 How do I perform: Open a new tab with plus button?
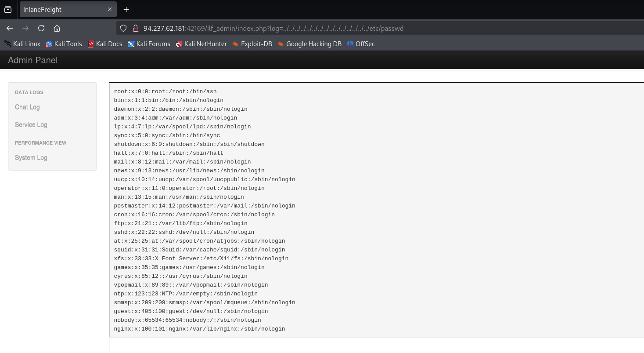tap(126, 9)
